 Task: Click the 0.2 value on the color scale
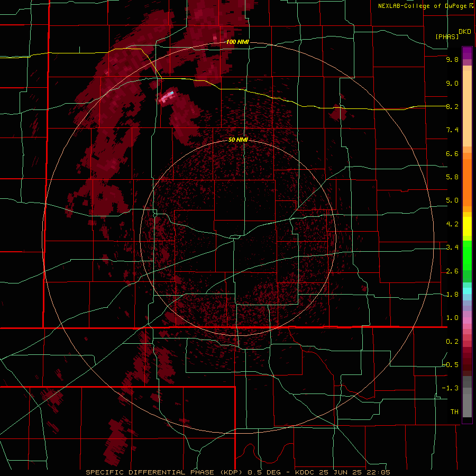(452, 342)
